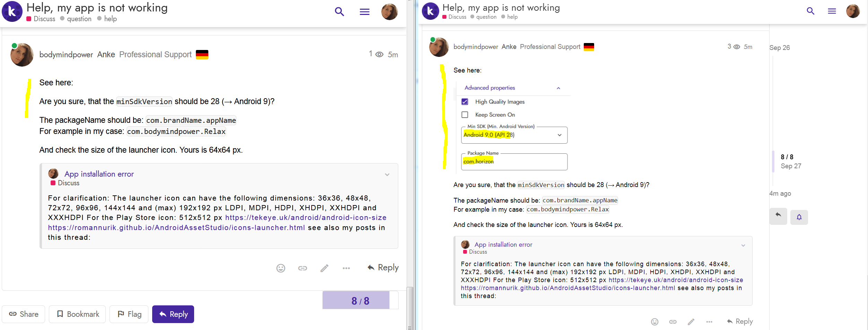Click the Package Name input field
Image resolution: width=868 pixels, height=330 pixels.
[514, 162]
